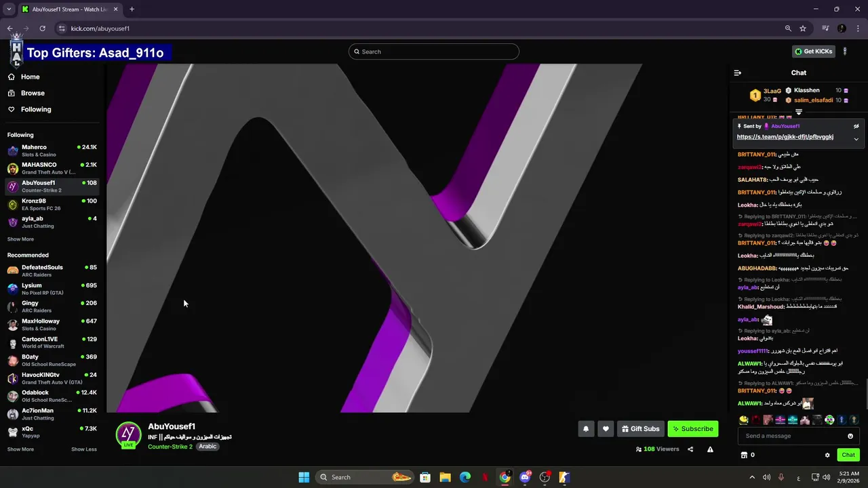
Task: Click the AbuYousef1 live avatar
Action: tap(128, 435)
